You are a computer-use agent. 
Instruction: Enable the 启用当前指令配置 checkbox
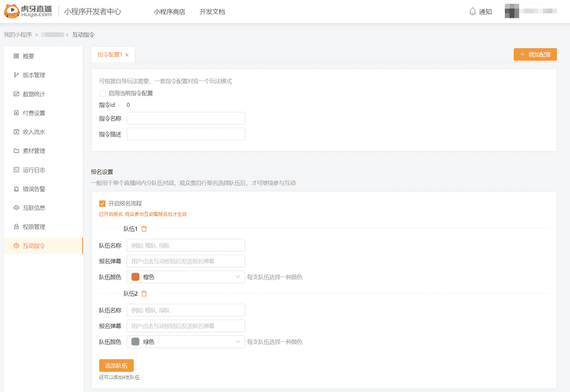coord(103,93)
